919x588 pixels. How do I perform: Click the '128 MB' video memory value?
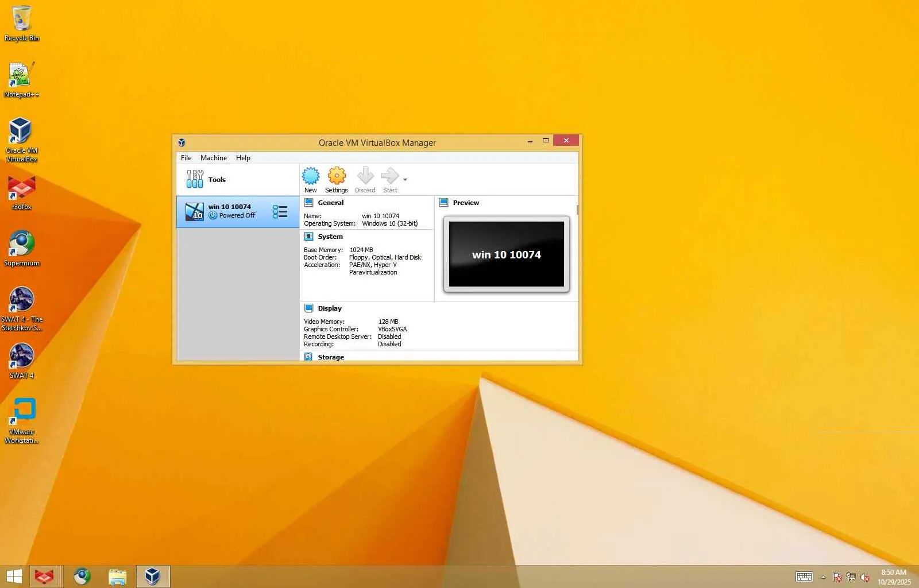click(x=388, y=322)
